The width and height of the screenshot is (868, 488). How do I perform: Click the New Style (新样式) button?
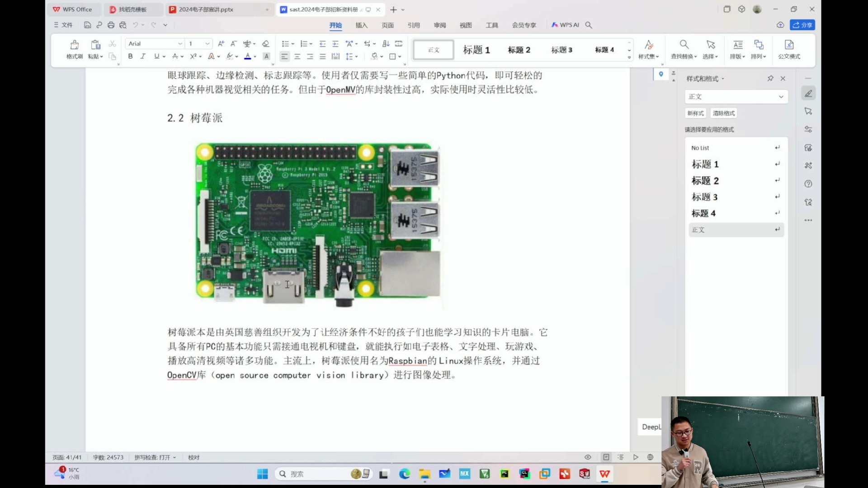[695, 113]
